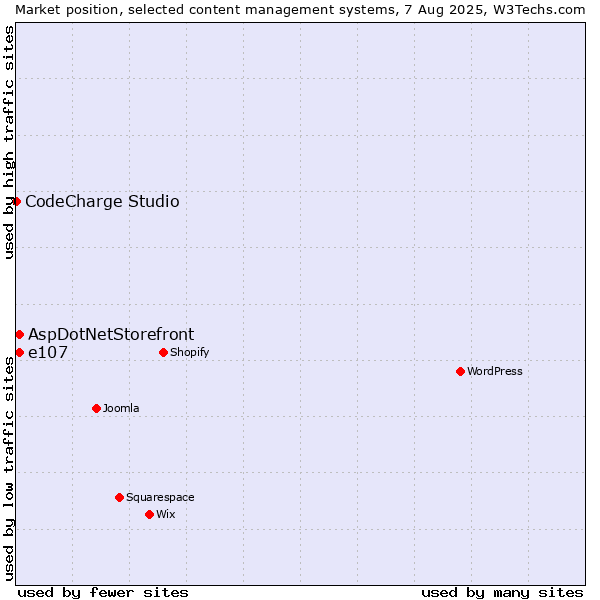
Task: Click 'used by low traffic sites' axis label
Action: pos(8,469)
